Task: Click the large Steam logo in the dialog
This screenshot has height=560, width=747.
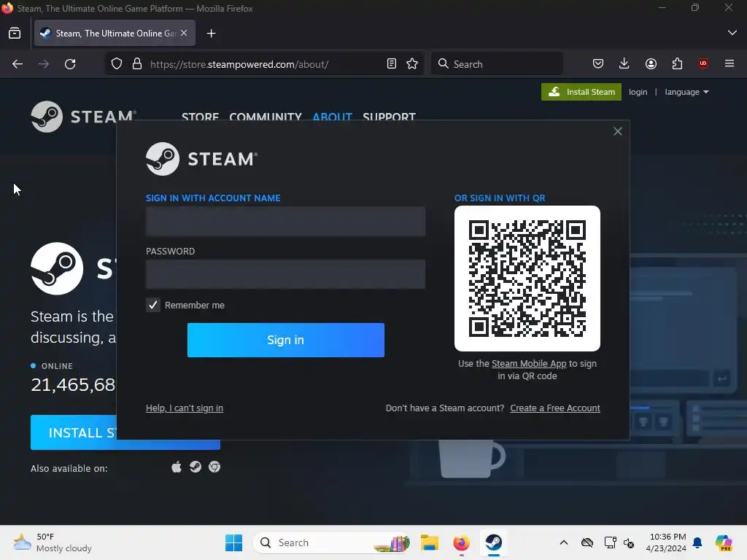Action: click(201, 159)
